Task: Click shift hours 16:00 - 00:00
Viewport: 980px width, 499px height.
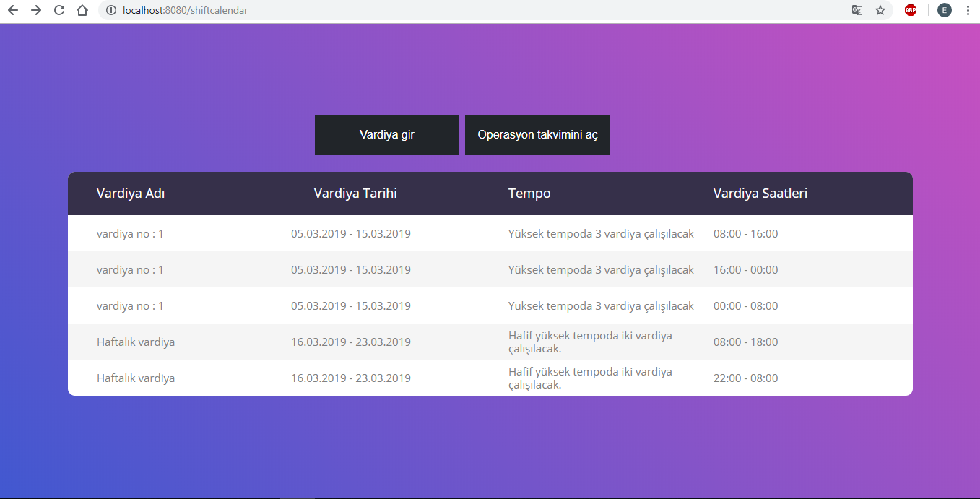Action: click(x=746, y=270)
